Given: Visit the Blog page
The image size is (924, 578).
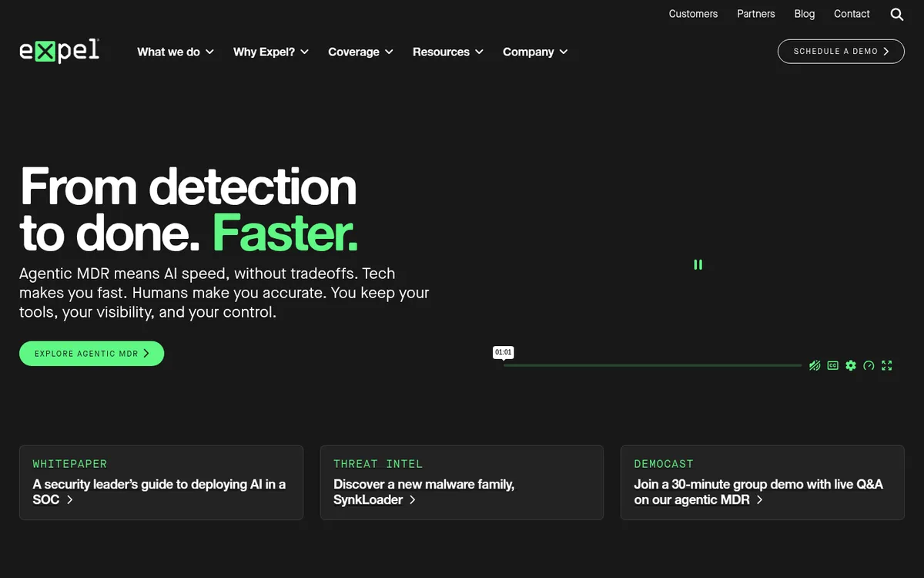Looking at the screenshot, I should click(x=805, y=14).
